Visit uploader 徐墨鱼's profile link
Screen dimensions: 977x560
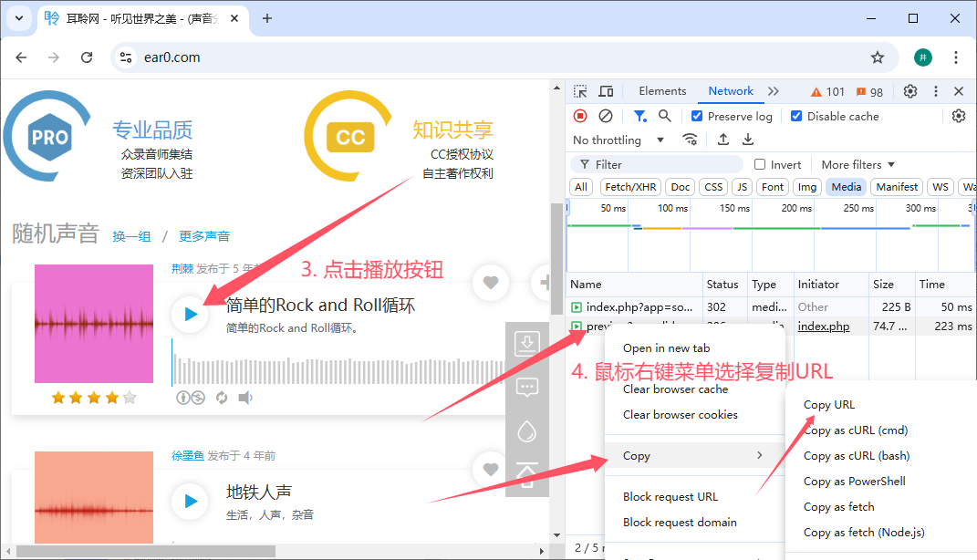coord(188,455)
